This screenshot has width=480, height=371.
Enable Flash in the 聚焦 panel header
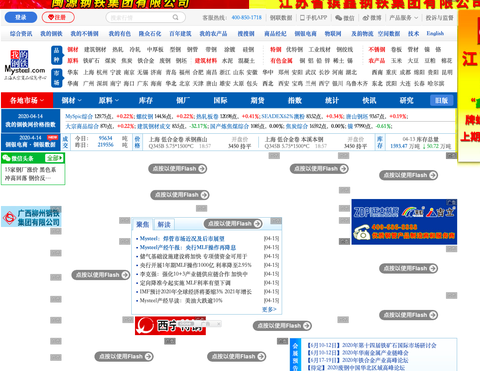point(233,224)
